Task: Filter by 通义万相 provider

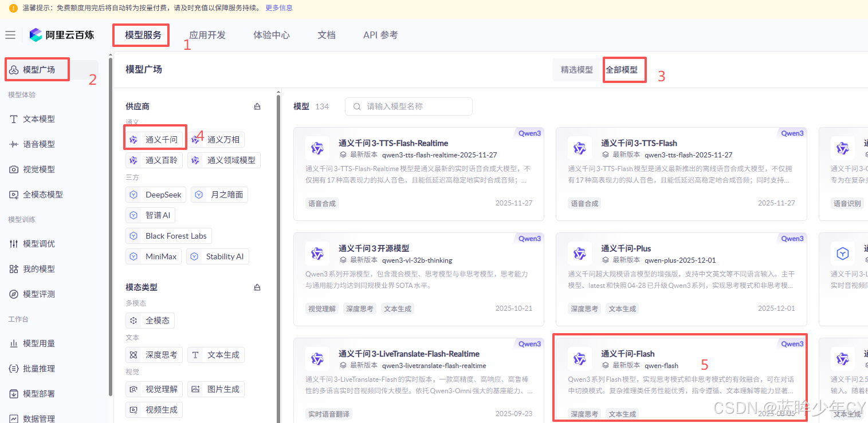Action: (216, 140)
